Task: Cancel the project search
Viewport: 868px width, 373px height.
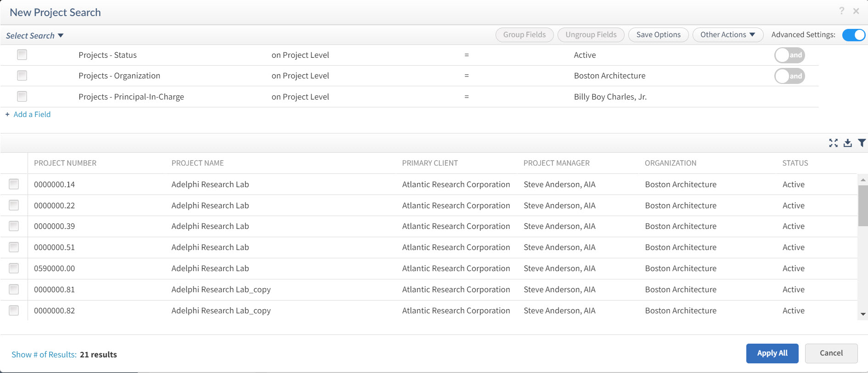Action: click(x=831, y=353)
